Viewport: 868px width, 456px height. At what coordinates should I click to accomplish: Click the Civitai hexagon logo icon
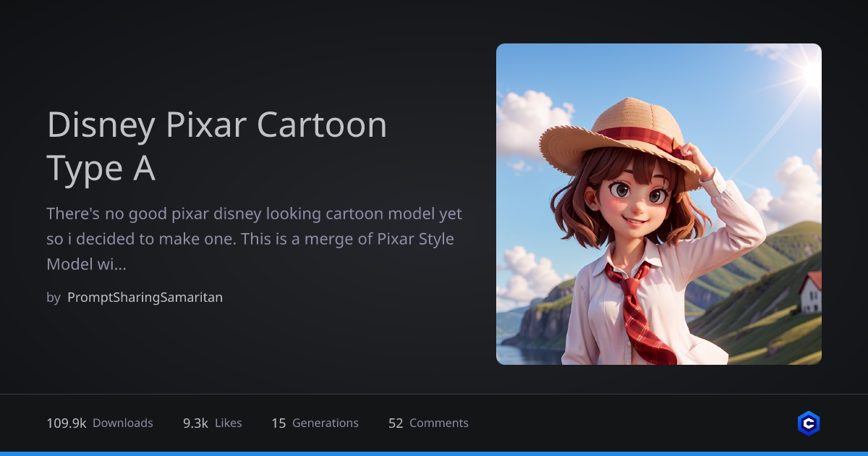click(808, 423)
